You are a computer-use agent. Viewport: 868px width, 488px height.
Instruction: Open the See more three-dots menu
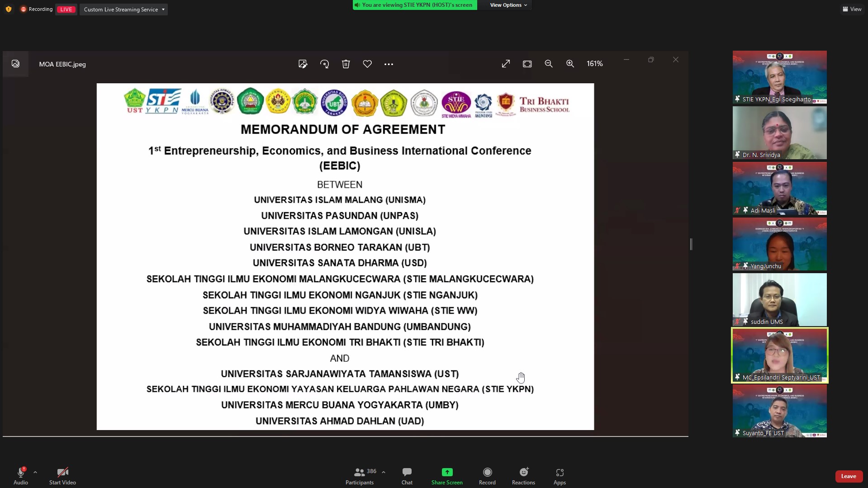pyautogui.click(x=389, y=64)
